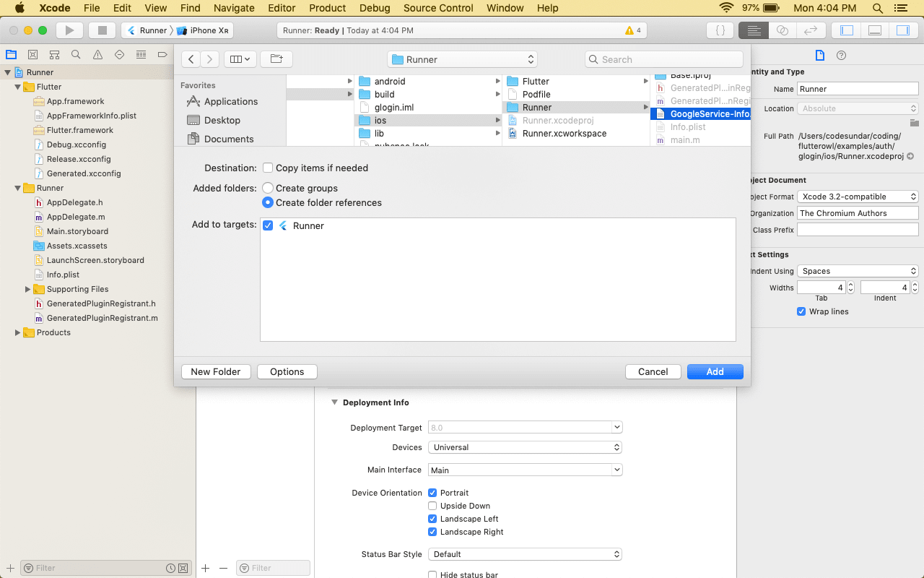Create new folder via toolbar folder icon
The height and width of the screenshot is (578, 924).
pyautogui.click(x=276, y=59)
